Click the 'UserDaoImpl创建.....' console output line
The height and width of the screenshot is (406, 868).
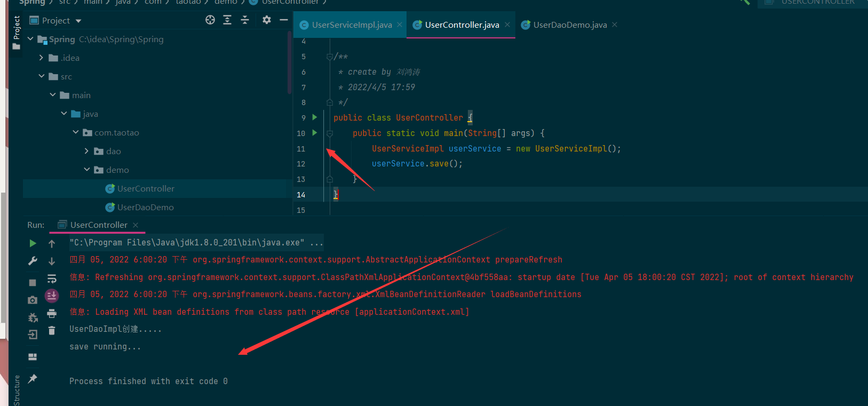point(115,329)
